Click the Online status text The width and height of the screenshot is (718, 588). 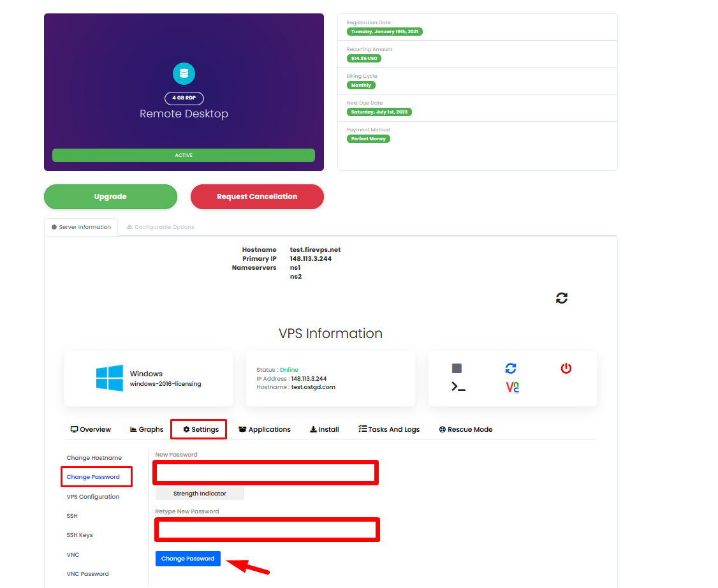288,369
